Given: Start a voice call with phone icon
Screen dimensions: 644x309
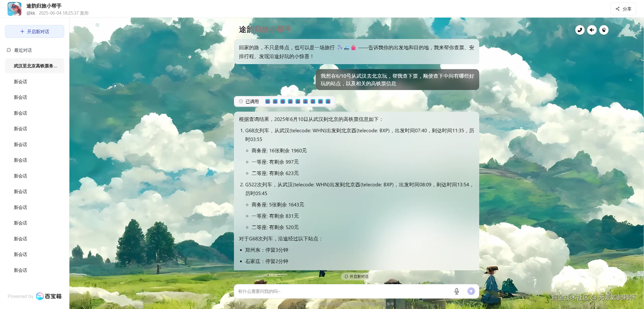Looking at the screenshot, I should click(x=580, y=30).
